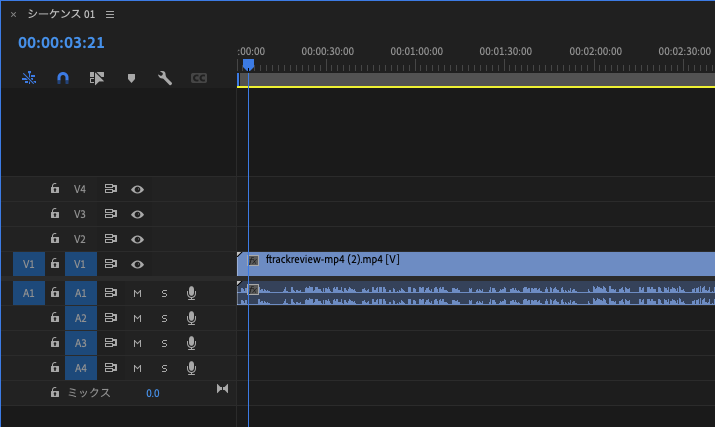Click the blue playhead marker on ruler
The height and width of the screenshot is (427, 715).
click(248, 65)
